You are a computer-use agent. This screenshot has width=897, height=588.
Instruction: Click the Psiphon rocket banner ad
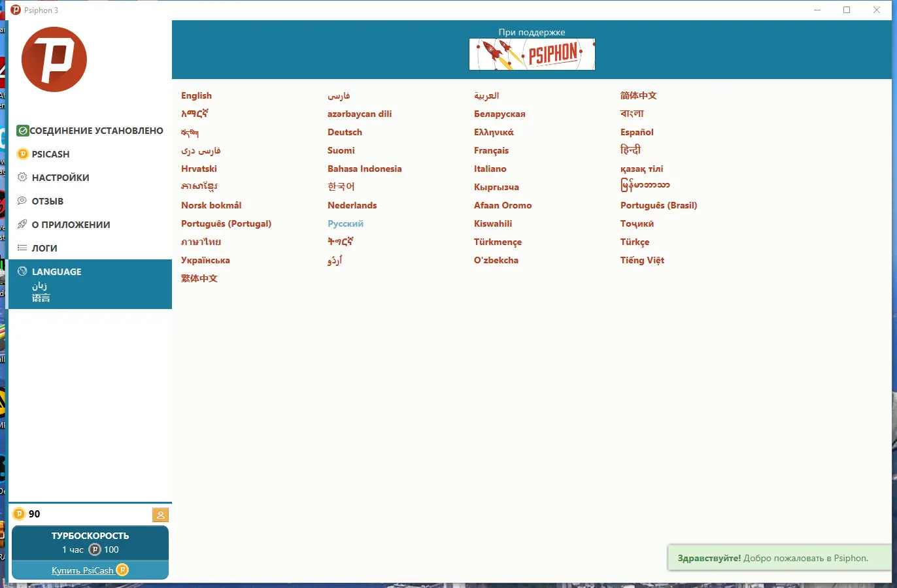532,54
